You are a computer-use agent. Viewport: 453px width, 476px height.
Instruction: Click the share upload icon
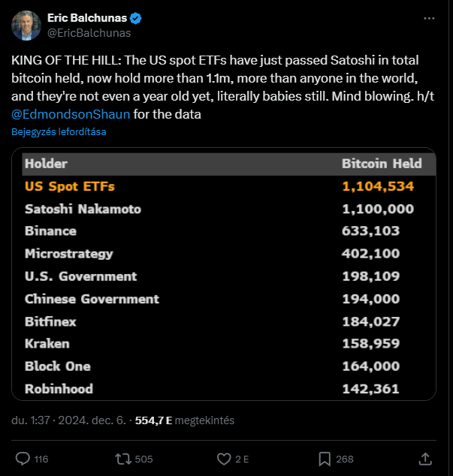(x=425, y=459)
